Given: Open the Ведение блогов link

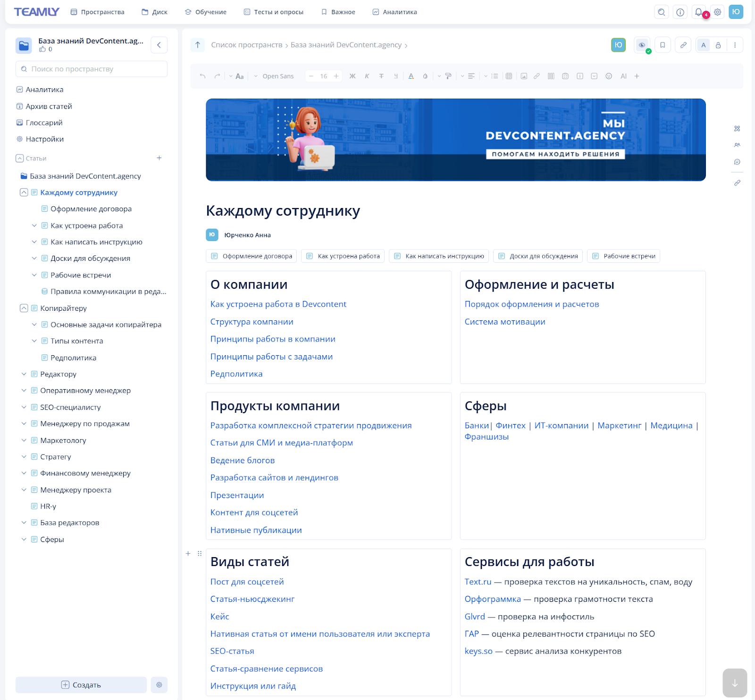Looking at the screenshot, I should click(x=243, y=460).
